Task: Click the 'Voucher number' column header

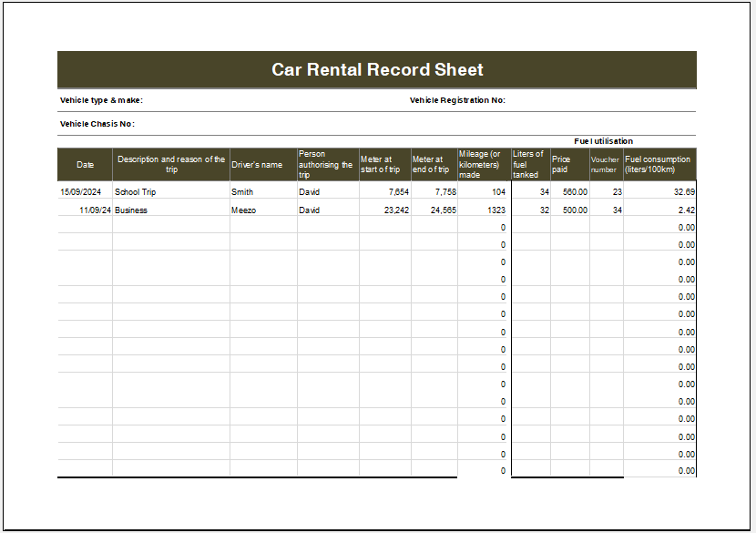Action: pyautogui.click(x=605, y=165)
